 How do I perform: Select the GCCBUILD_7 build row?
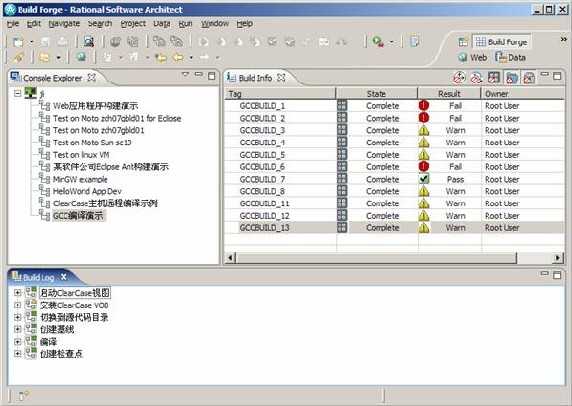(x=394, y=179)
